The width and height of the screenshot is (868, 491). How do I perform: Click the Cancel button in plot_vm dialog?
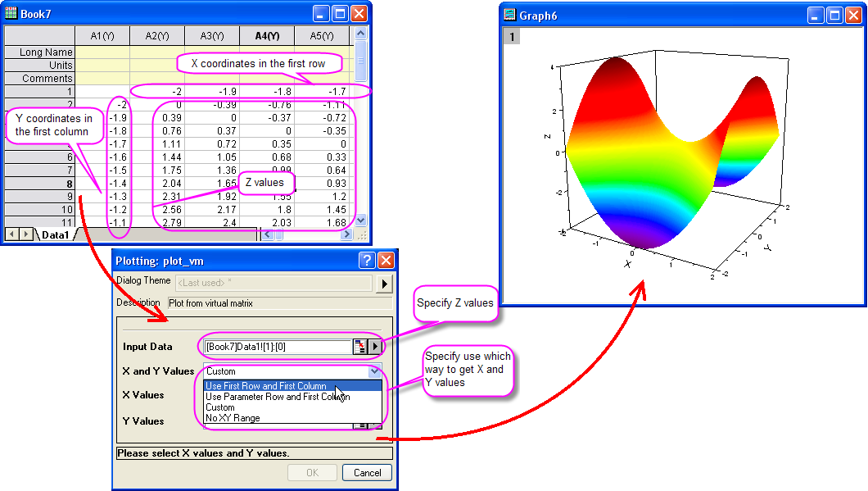(x=367, y=473)
